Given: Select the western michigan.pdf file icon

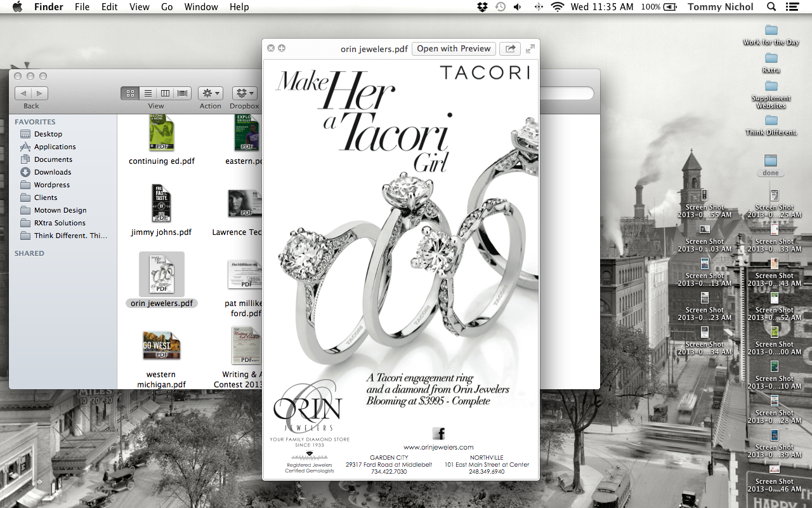Looking at the screenshot, I should (x=162, y=345).
